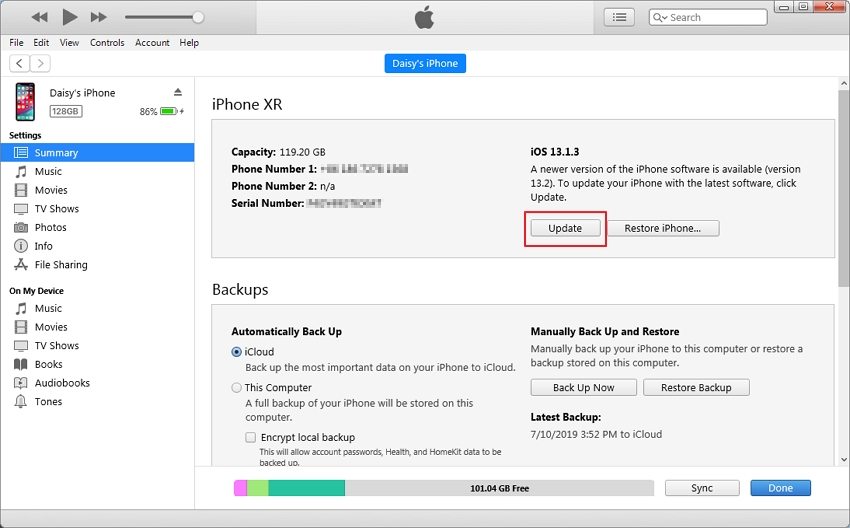850x528 pixels.
Task: Click the Tones bell icon
Action: point(21,402)
